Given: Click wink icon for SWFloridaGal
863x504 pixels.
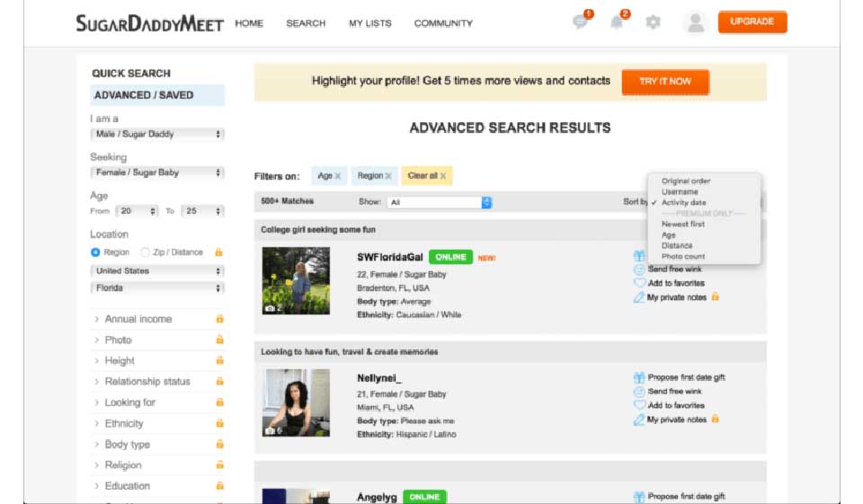Looking at the screenshot, I should 639,270.
